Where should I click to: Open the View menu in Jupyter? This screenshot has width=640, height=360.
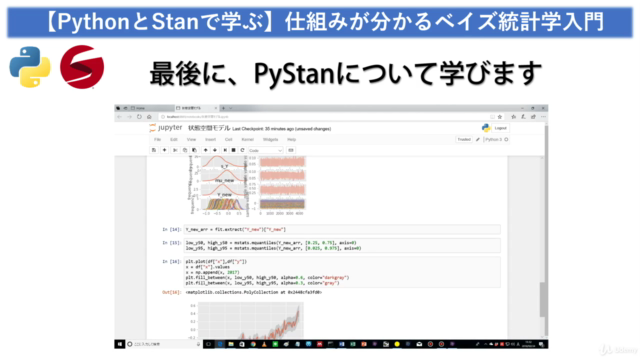coord(191,140)
